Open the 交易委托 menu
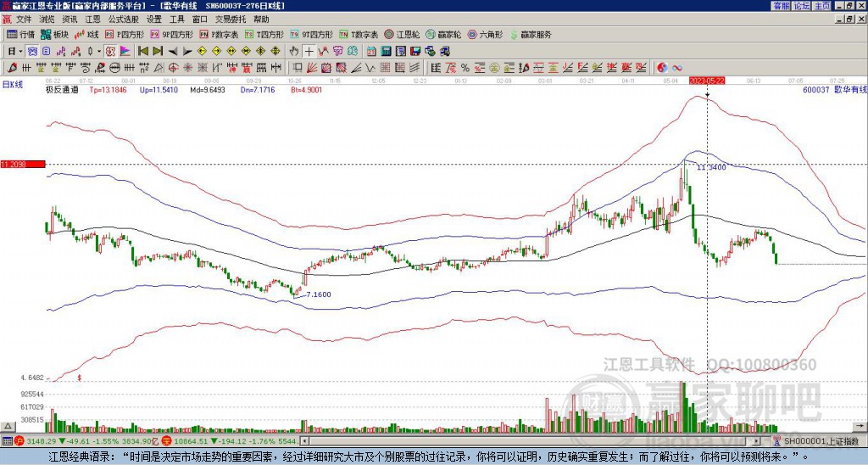Image resolution: width=868 pixels, height=465 pixels. [231, 20]
